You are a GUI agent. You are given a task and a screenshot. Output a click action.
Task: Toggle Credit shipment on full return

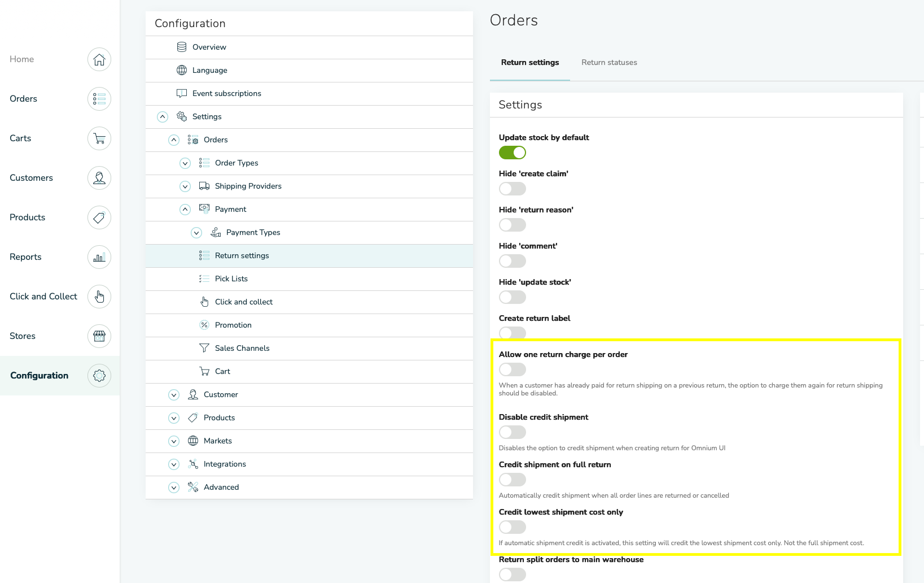[x=513, y=480]
